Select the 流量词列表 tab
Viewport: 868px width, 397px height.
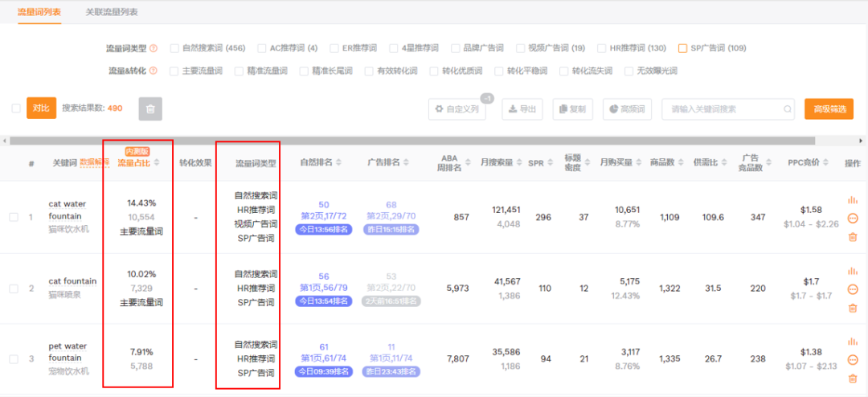click(x=39, y=13)
